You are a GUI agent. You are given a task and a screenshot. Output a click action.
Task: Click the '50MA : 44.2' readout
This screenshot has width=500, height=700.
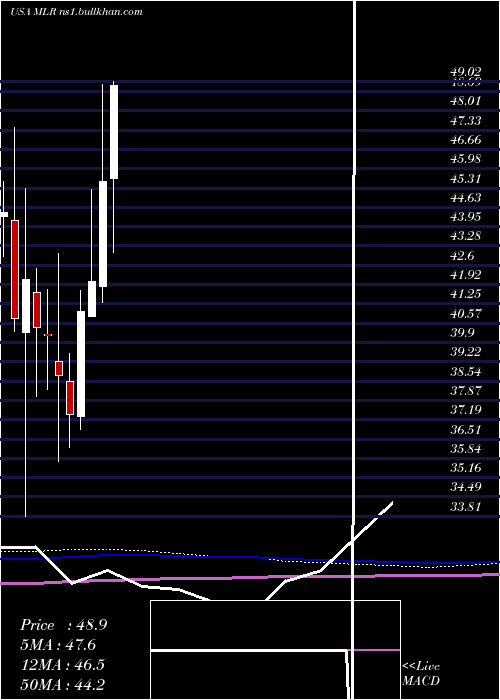click(62, 684)
